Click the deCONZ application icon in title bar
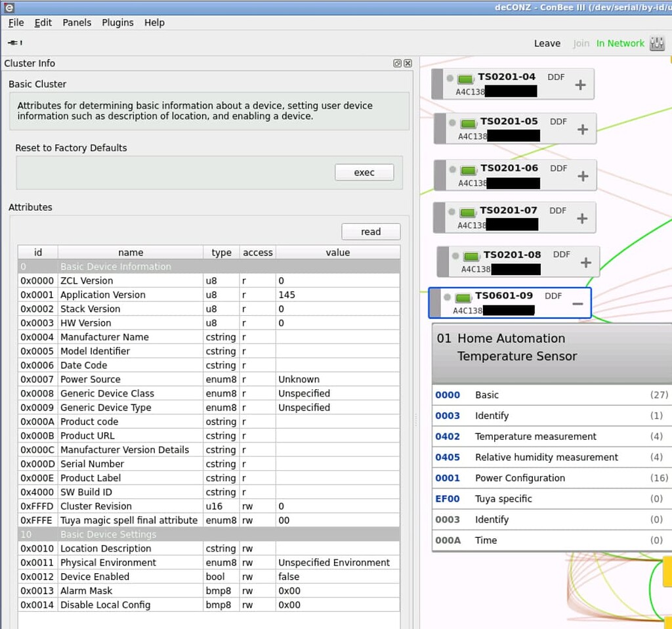Screen dimensions: 672x629 (9, 7)
